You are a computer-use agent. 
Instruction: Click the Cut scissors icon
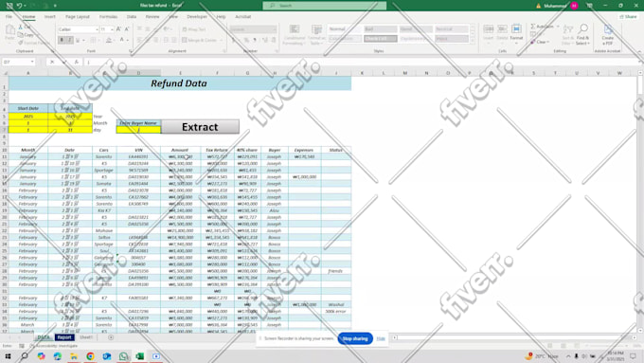pyautogui.click(x=21, y=27)
